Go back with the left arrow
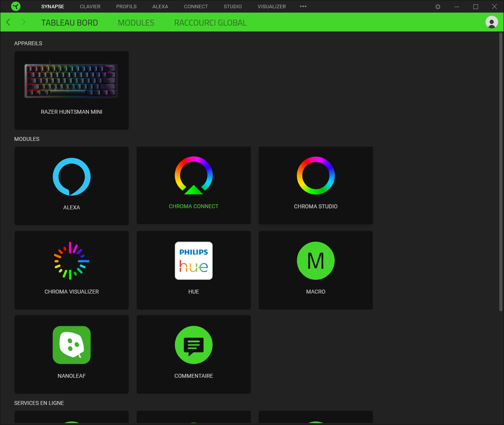 pos(8,22)
